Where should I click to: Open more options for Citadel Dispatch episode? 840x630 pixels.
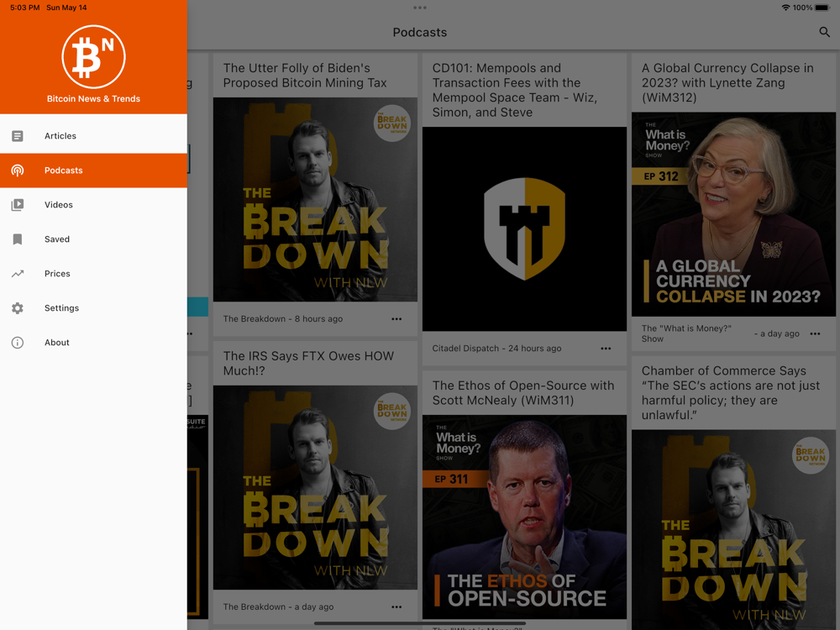pos(606,349)
